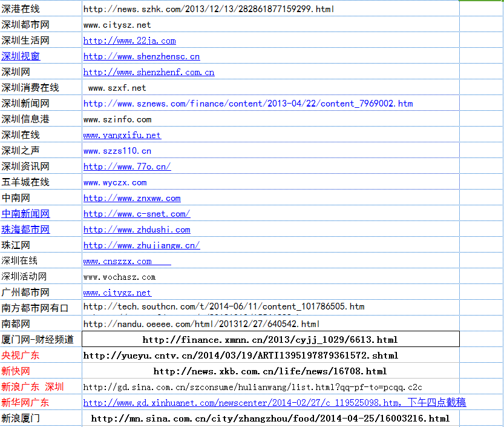Select the news.szhk.com URL cell
Screen dimensions: 504x427
click(x=270, y=8)
